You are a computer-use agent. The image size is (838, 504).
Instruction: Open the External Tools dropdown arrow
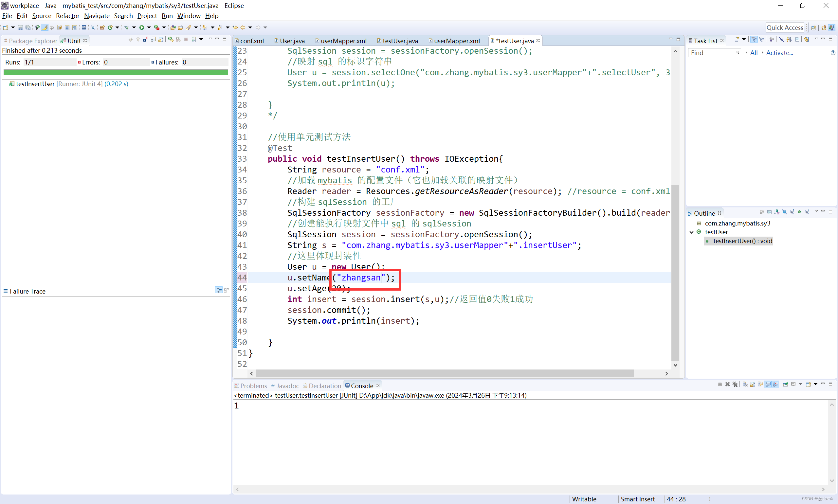tap(164, 27)
